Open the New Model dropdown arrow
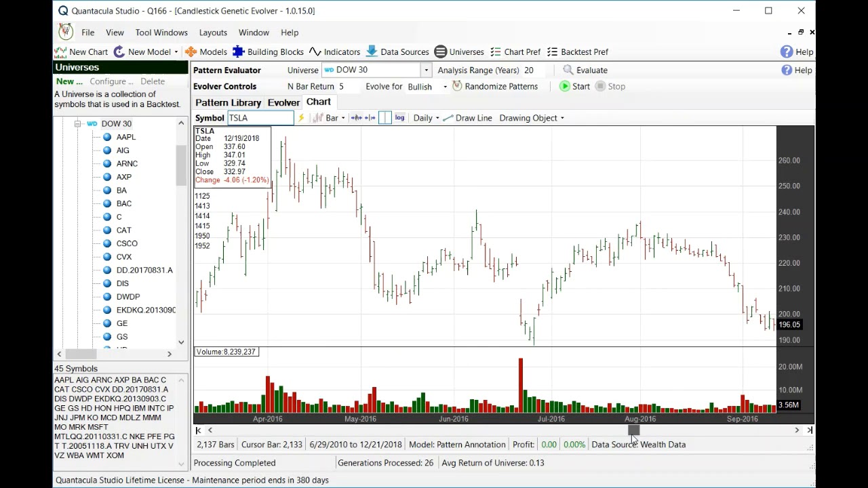The image size is (868, 488). point(176,52)
